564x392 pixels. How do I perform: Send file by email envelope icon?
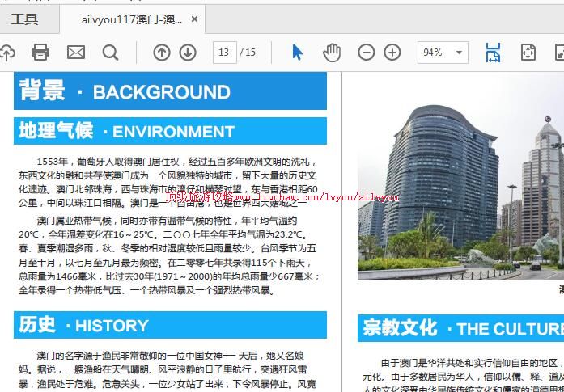click(x=75, y=53)
